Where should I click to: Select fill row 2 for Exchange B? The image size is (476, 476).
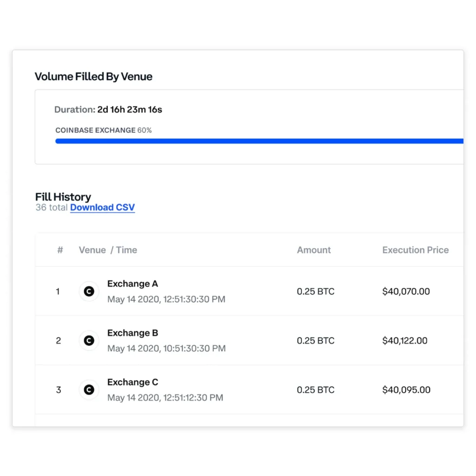tap(58, 341)
